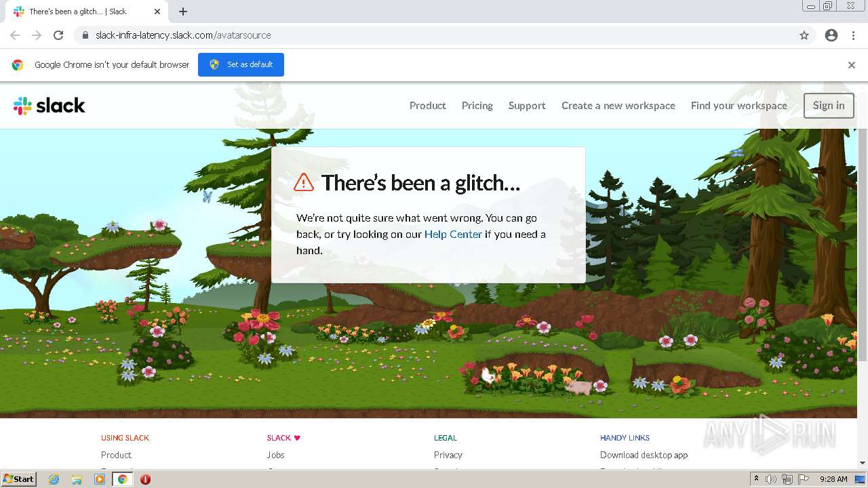
Task: Click the page scrollbar up arrow
Action: [863, 87]
